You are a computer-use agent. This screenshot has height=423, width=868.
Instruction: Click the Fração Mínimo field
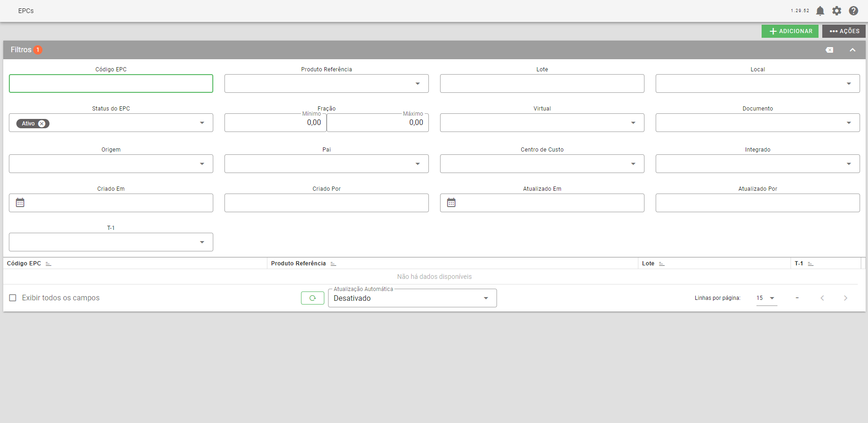point(275,123)
